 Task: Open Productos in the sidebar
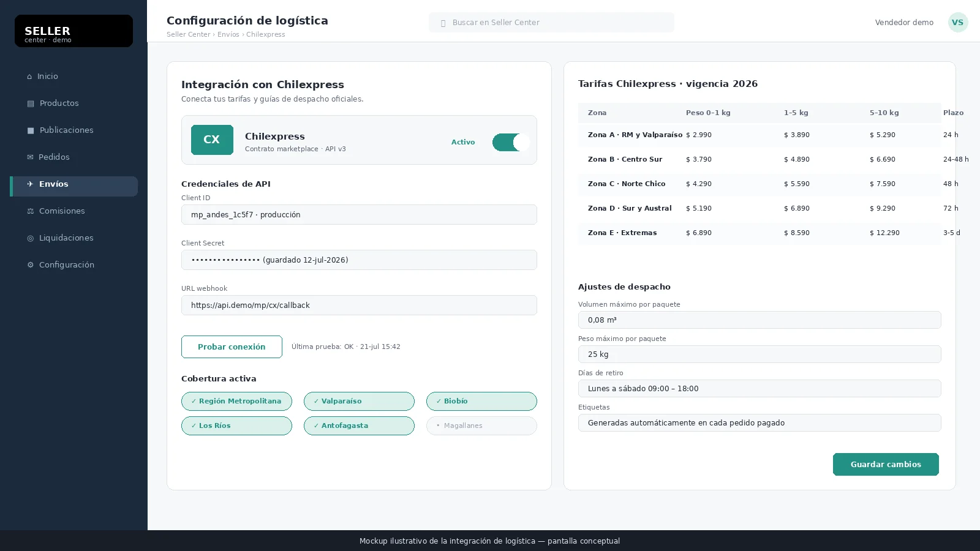click(x=73, y=103)
